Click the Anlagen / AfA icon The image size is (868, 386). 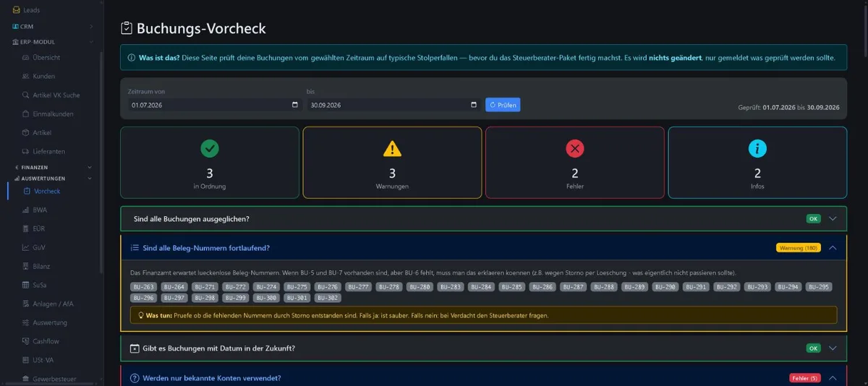coord(26,304)
